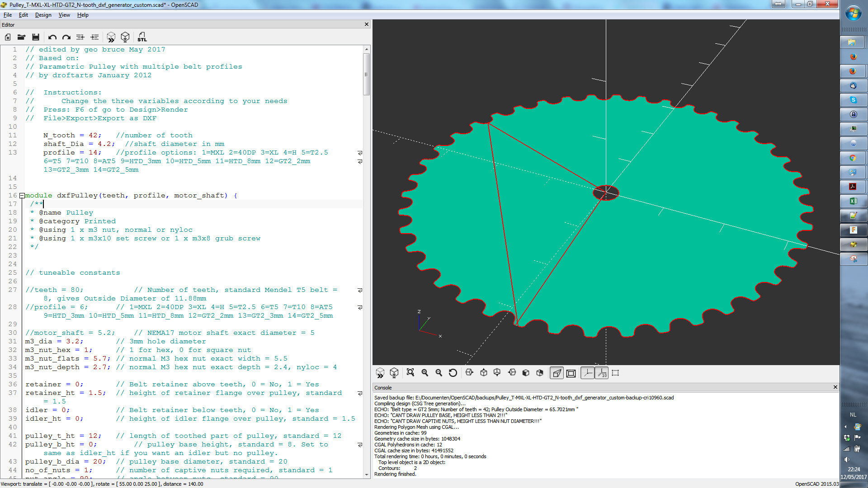The height and width of the screenshot is (488, 868).
Task: Open the View menu
Action: (64, 15)
